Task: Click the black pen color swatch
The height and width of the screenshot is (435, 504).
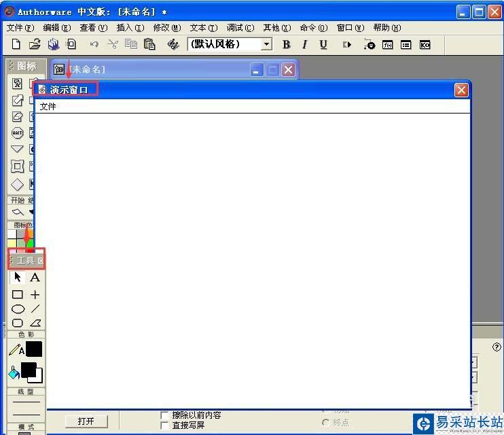Action: click(34, 349)
